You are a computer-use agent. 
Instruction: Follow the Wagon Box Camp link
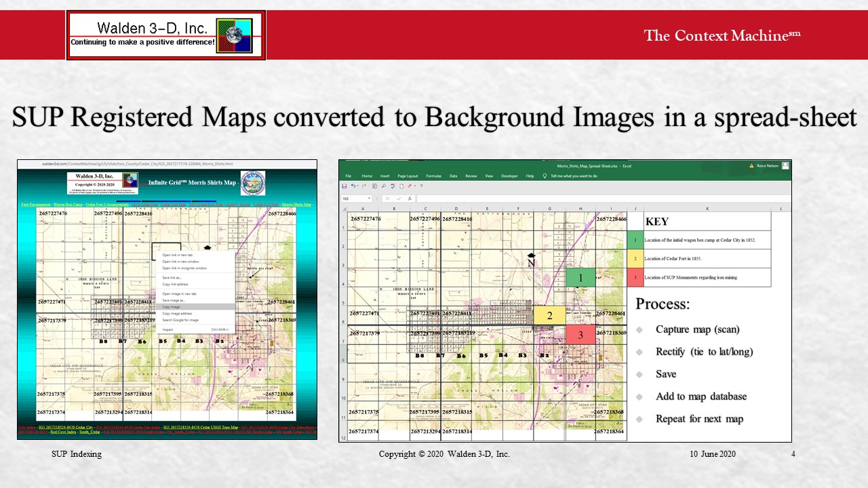pyautogui.click(x=68, y=204)
